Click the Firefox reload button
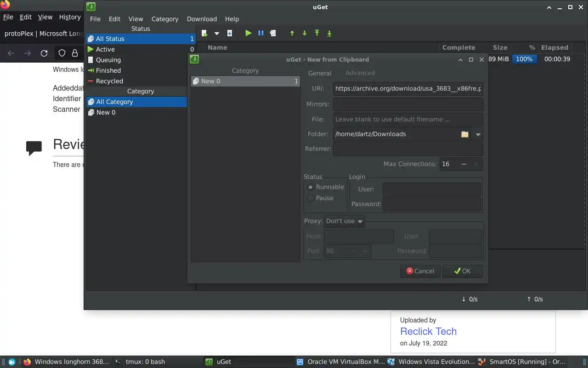The height and width of the screenshot is (368, 588). point(44,53)
